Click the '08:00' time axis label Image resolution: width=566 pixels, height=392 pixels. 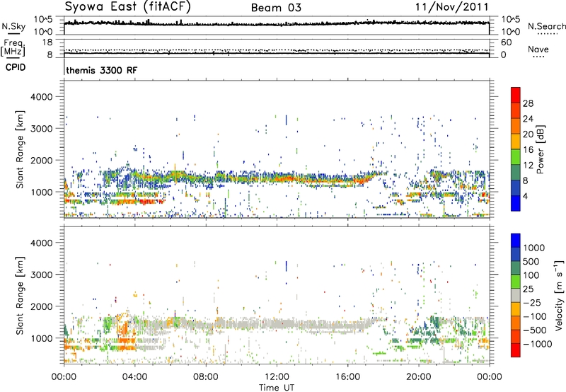click(x=206, y=377)
